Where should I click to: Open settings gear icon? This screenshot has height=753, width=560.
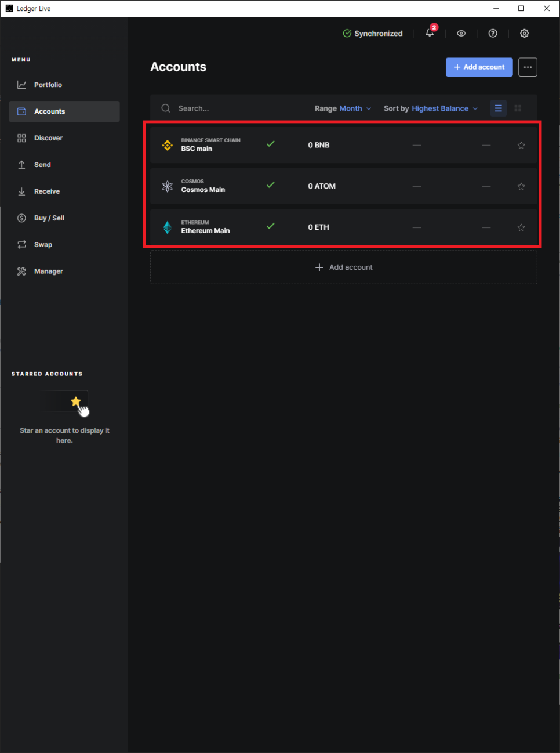(x=525, y=34)
